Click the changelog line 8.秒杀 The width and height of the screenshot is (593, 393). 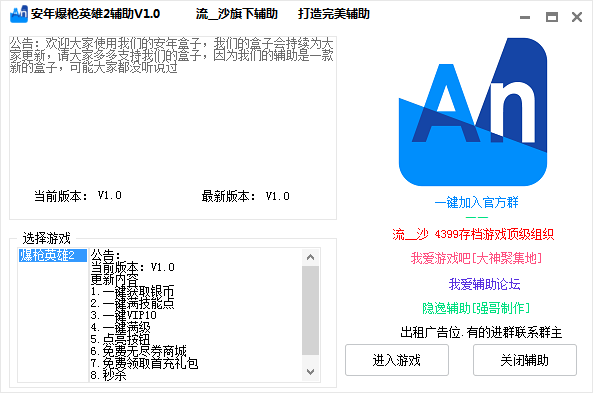pos(108,375)
